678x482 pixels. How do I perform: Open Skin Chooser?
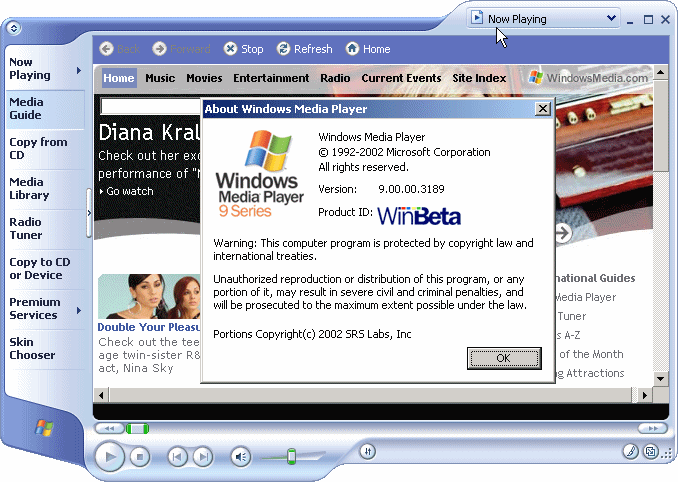tap(32, 348)
